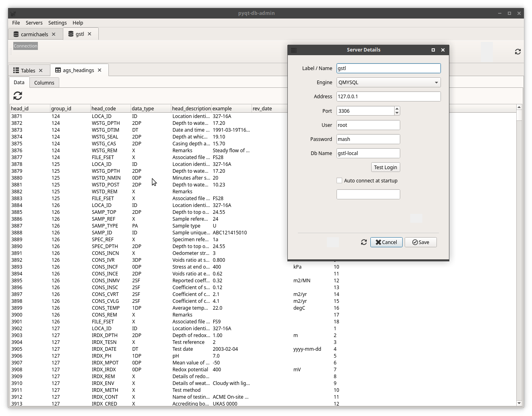Click the example column header
The height and width of the screenshot is (416, 532).
click(232, 108)
